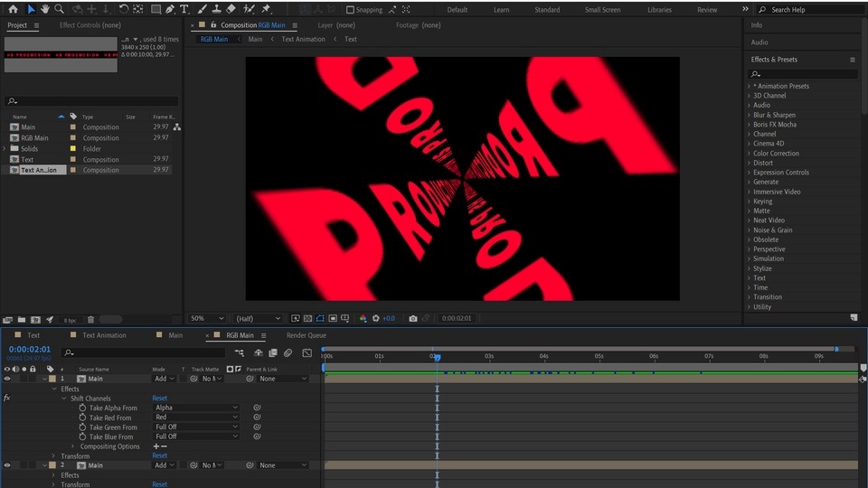This screenshot has height=488, width=868.
Task: Select the Zoom magnifier tool
Action: (x=60, y=9)
